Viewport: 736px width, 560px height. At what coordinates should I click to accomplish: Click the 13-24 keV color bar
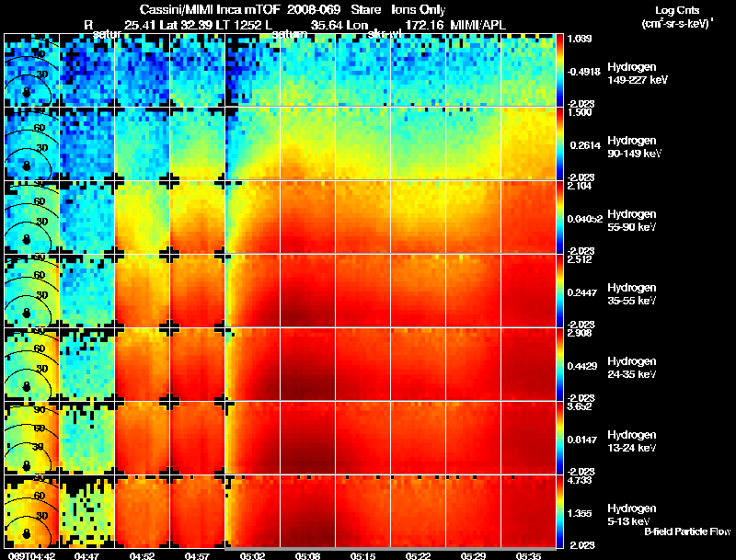559,438
